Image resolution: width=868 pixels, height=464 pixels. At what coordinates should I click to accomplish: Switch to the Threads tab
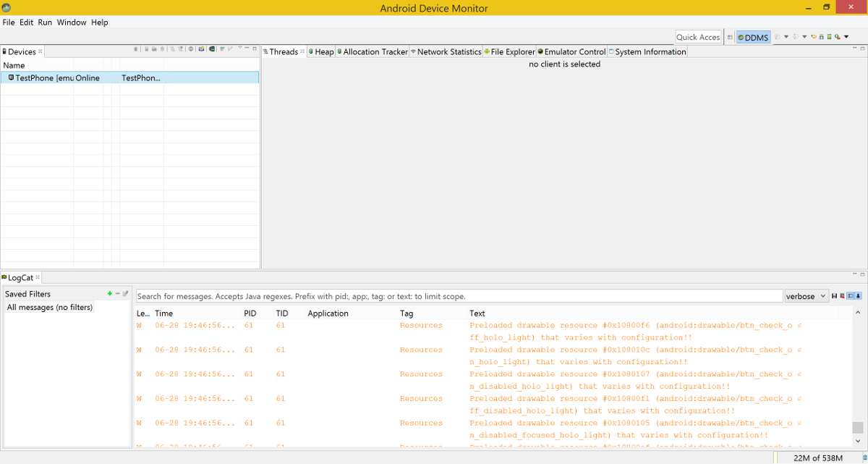tap(284, 51)
